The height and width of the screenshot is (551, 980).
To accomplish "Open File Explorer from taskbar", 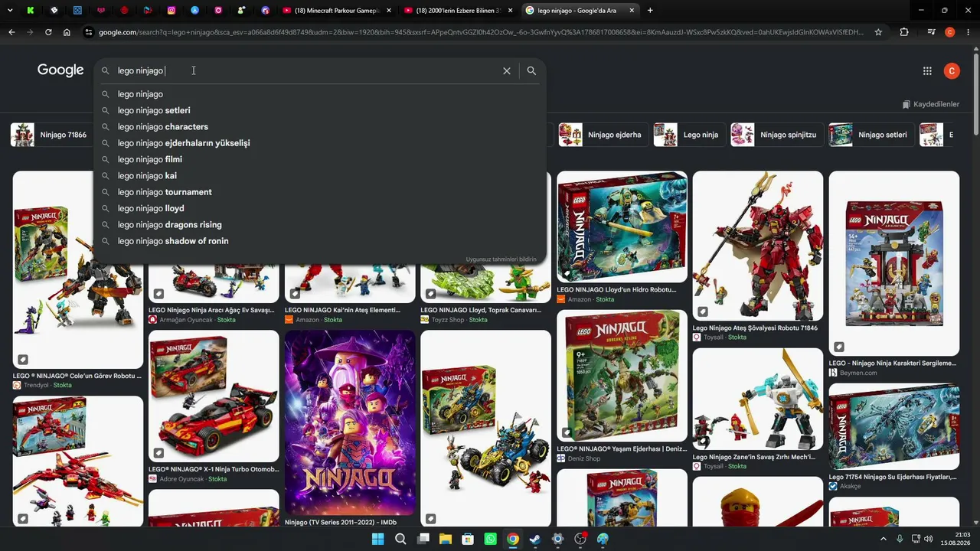I will pos(445,539).
